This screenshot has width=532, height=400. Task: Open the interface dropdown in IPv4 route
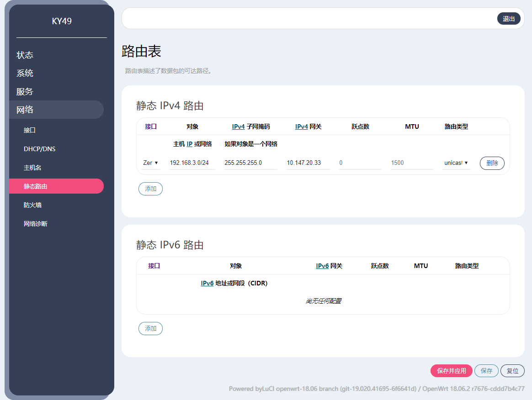[x=150, y=163]
